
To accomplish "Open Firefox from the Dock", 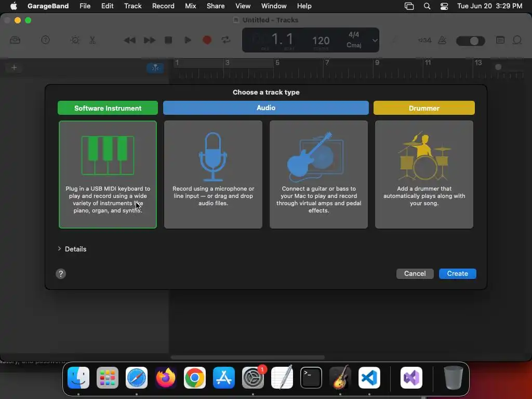I will click(x=166, y=378).
